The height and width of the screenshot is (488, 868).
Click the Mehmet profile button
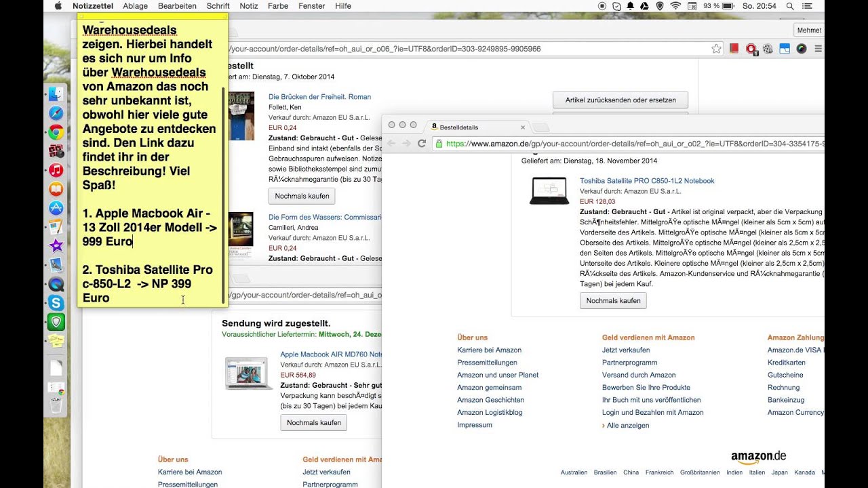coord(809,30)
